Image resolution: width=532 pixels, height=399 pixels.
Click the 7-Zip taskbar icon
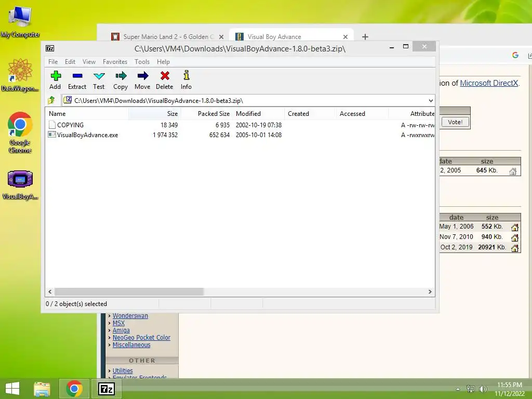click(x=106, y=389)
